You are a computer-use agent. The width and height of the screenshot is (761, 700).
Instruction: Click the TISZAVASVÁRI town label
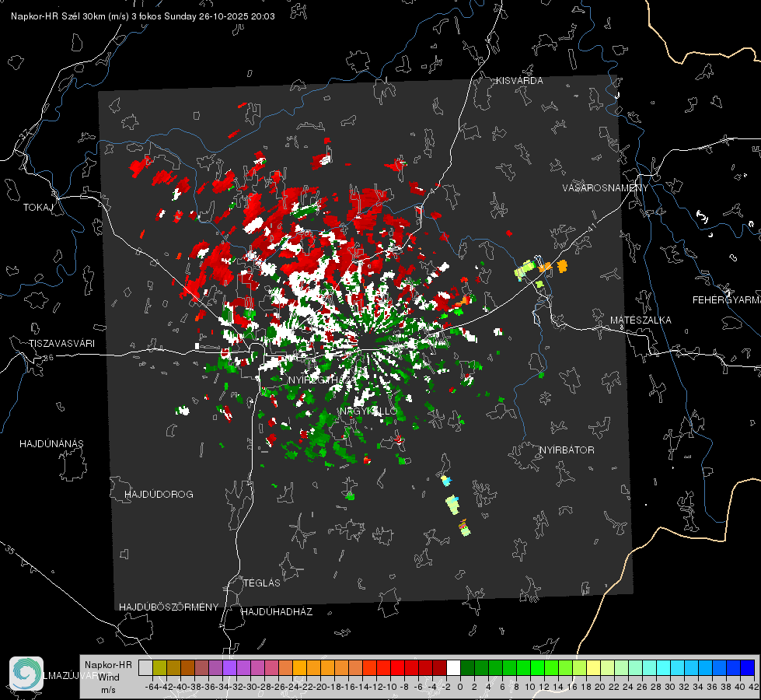61,344
